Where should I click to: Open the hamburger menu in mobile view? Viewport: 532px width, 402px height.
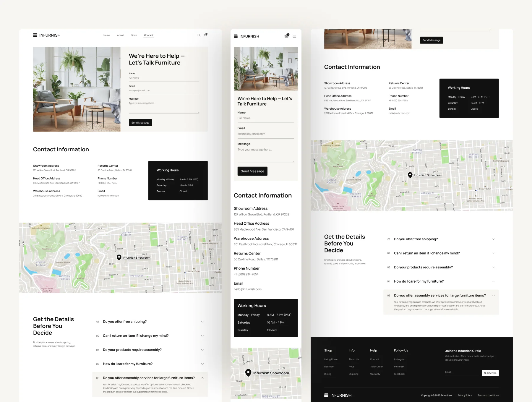coord(294,36)
